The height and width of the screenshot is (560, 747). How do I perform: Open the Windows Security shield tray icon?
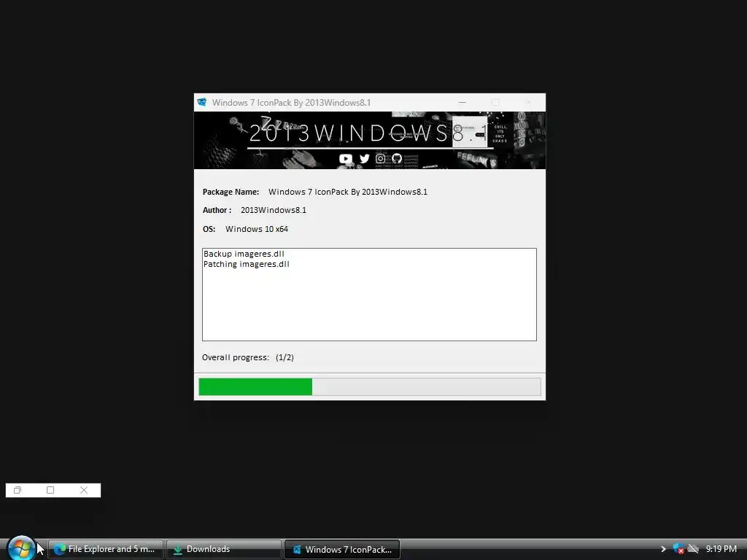[x=678, y=549]
